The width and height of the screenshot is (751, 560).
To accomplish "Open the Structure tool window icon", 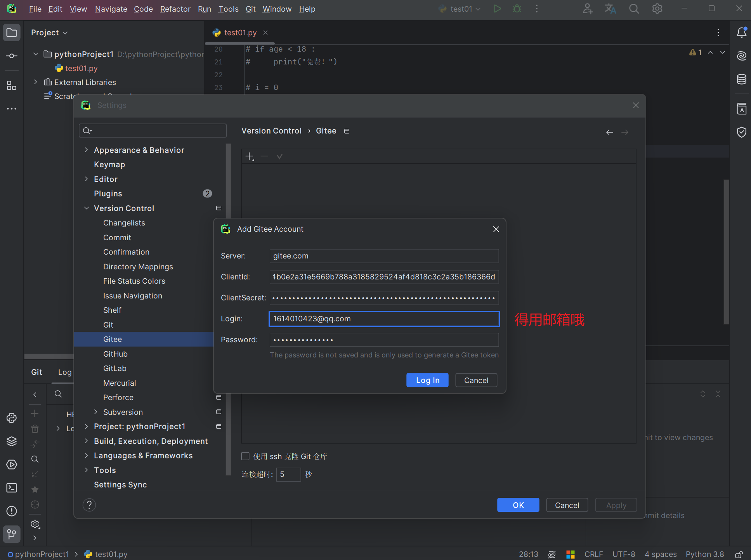I will (x=12, y=85).
